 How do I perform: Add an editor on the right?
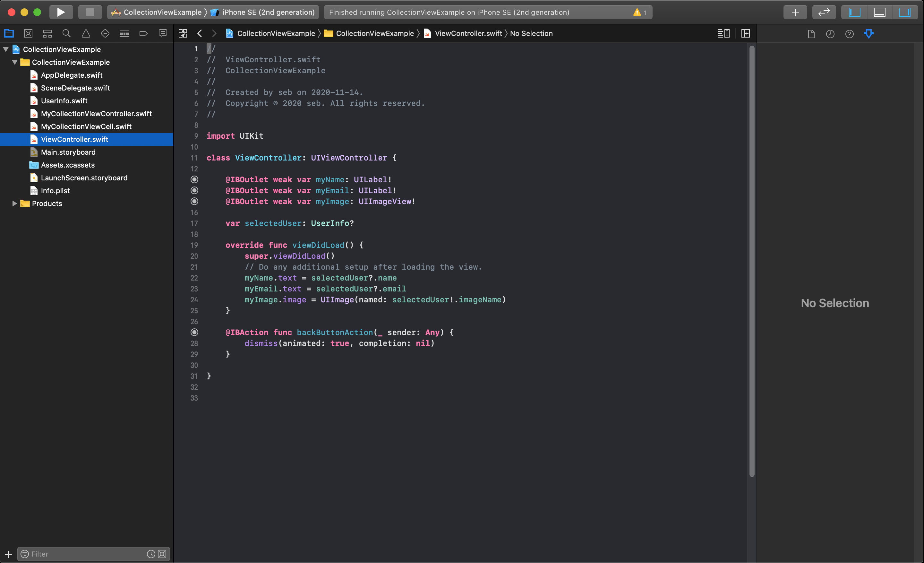point(746,33)
